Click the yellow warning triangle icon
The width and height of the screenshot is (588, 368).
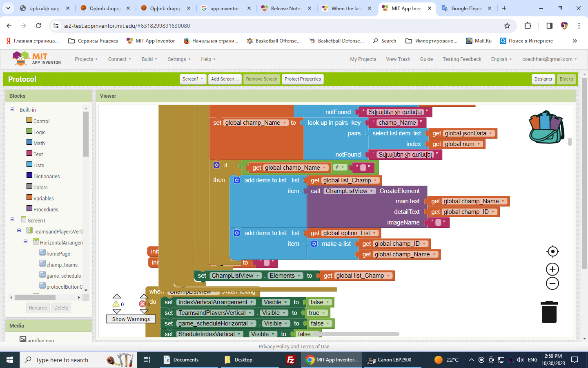pos(116,304)
